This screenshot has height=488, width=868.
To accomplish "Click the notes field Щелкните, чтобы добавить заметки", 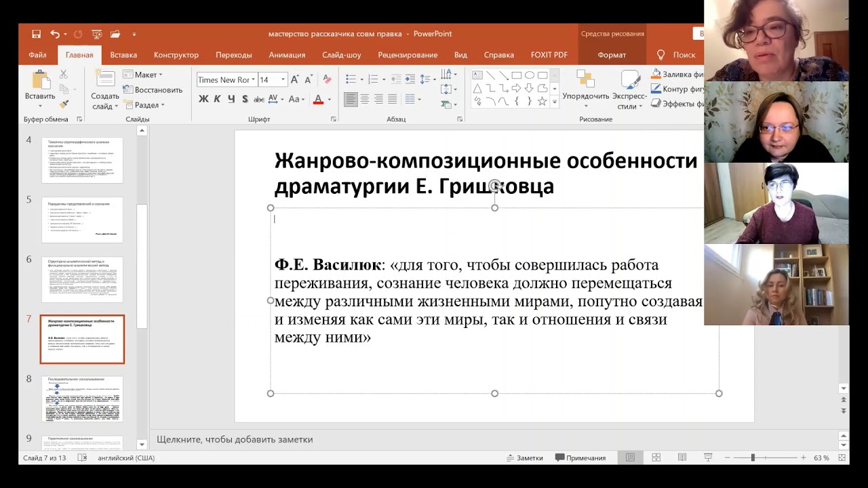I will 235,439.
